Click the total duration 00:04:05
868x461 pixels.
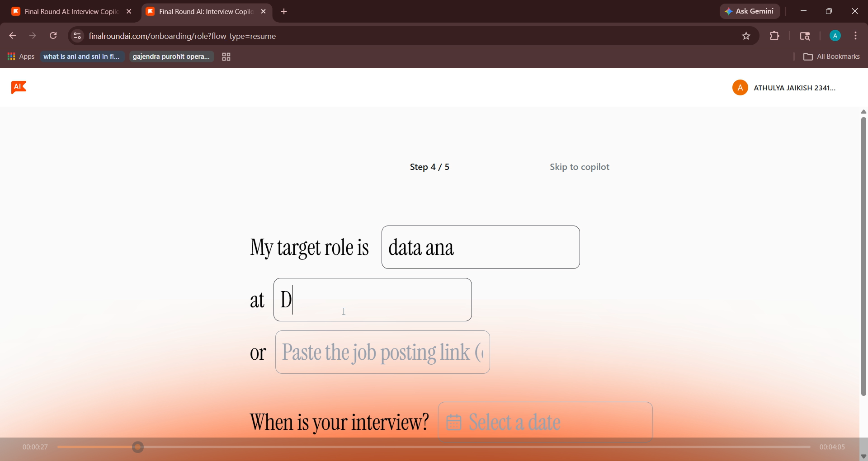pyautogui.click(x=832, y=447)
